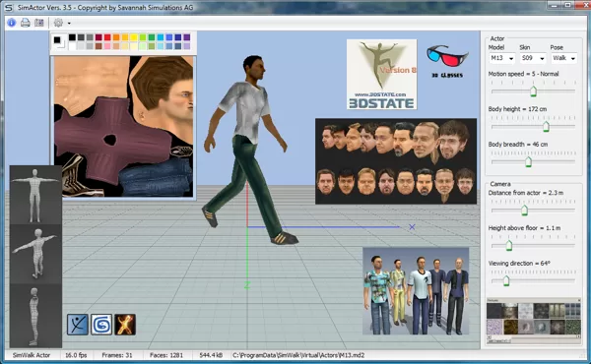Pick the dark purple color swatch
591x364 pixels.
(x=187, y=37)
